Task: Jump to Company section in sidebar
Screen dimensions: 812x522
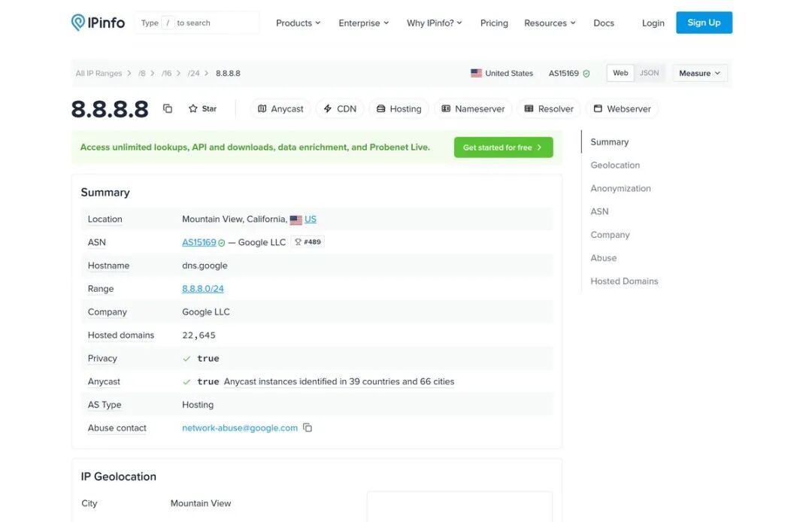Action: (610, 235)
